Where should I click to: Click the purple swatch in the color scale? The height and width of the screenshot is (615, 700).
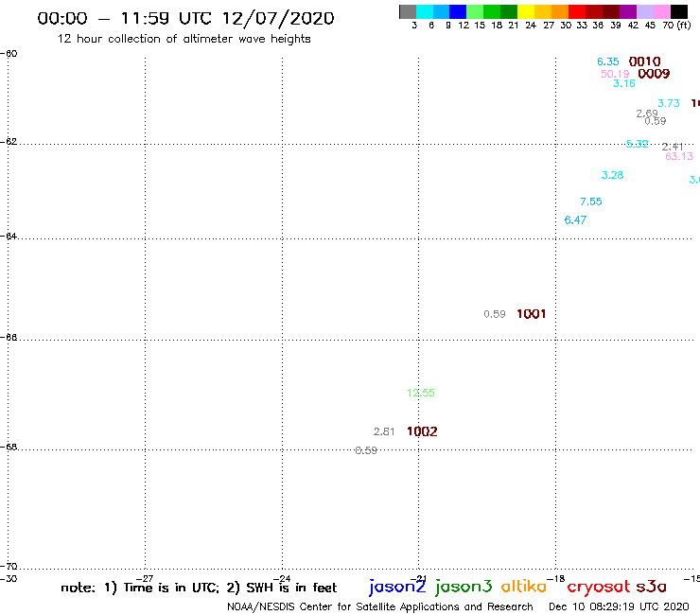click(628, 11)
